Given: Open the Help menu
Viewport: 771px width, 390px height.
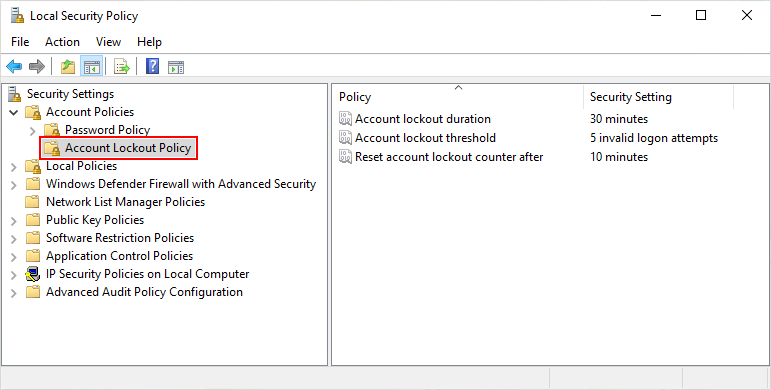Looking at the screenshot, I should coord(149,42).
